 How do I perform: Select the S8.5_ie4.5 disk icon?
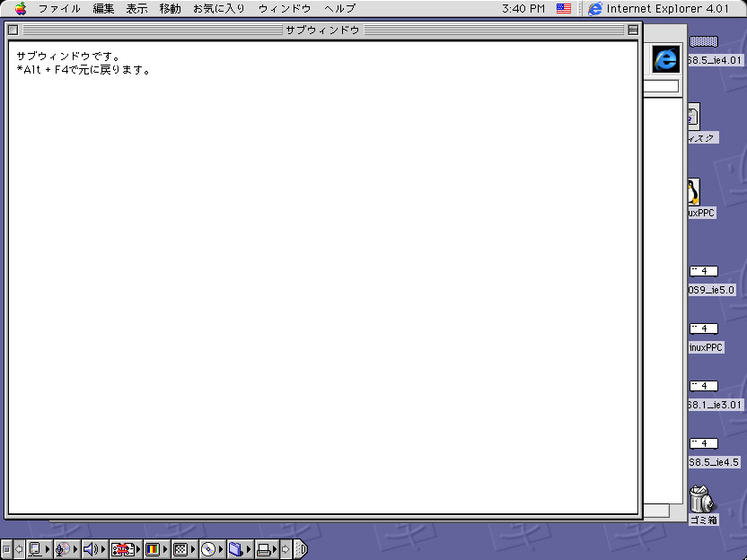click(704, 443)
